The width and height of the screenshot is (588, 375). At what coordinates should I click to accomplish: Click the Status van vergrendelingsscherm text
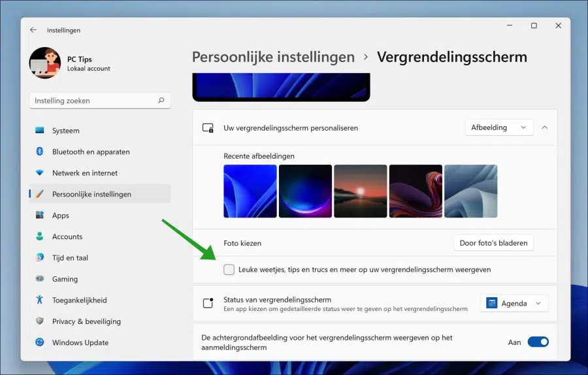[x=277, y=299]
